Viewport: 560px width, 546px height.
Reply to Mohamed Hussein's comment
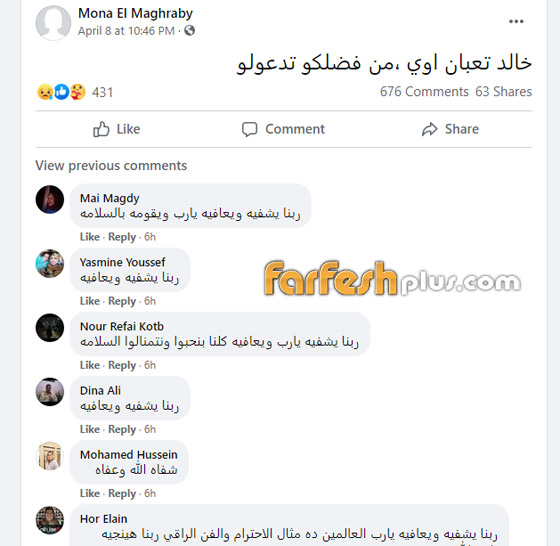click(122, 494)
